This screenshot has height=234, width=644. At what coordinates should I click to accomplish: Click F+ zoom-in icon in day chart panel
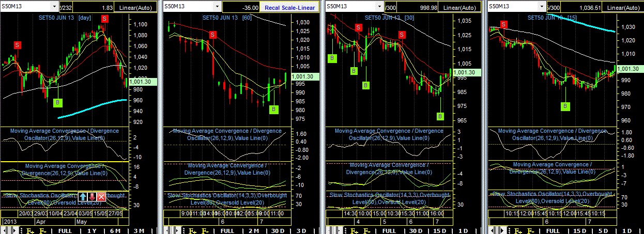point(29,230)
